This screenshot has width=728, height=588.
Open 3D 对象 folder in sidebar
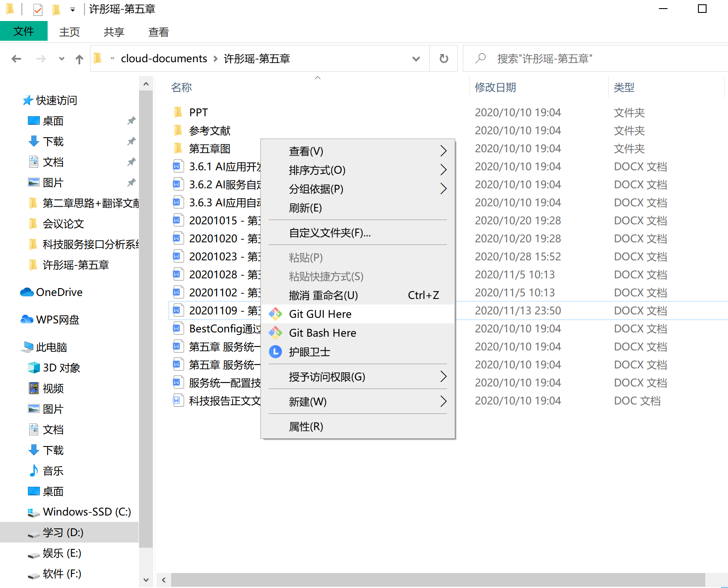(54, 368)
